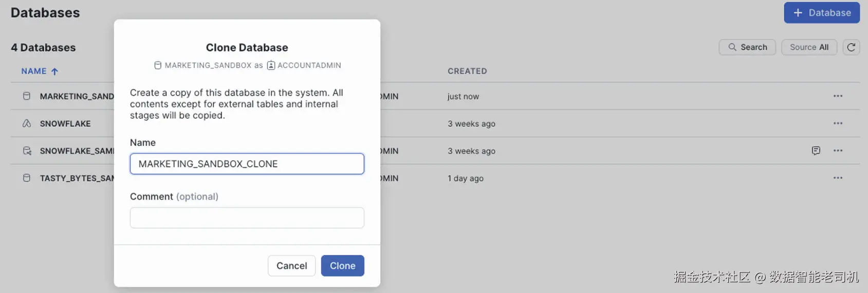
Task: Open more options for MARKETING_SANDBOX row
Action: coord(838,96)
